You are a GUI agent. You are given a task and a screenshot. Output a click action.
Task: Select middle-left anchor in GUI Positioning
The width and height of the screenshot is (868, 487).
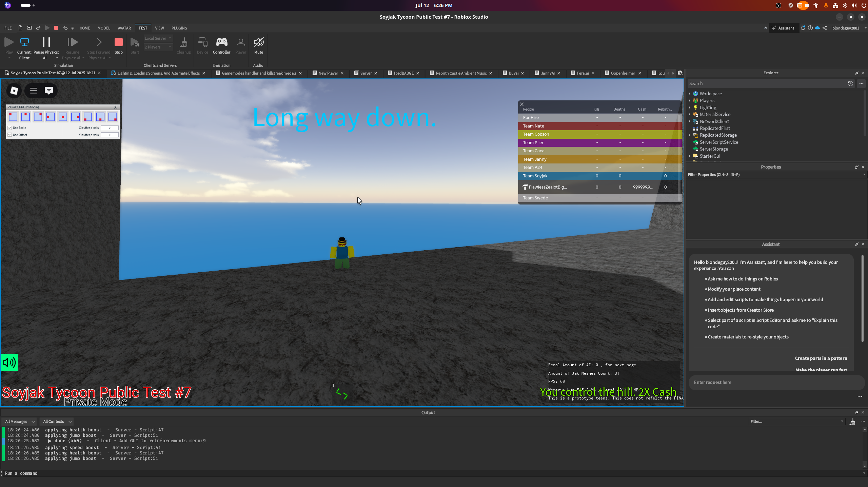tap(51, 117)
